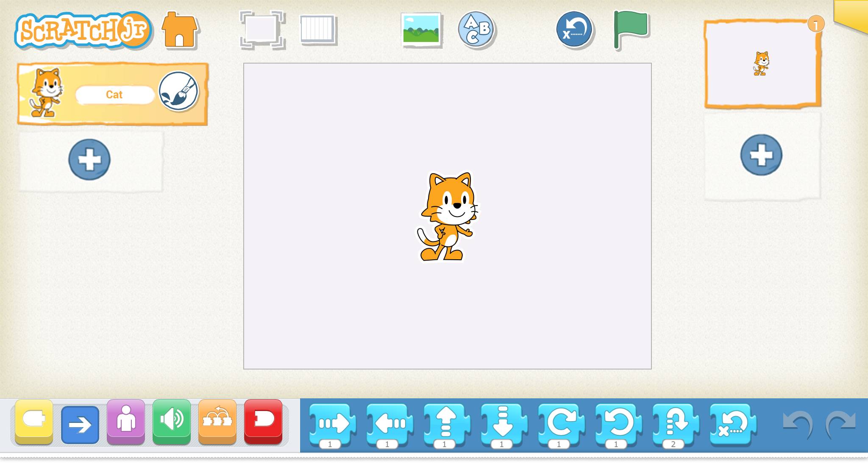Select the Cat name field

pos(114,94)
